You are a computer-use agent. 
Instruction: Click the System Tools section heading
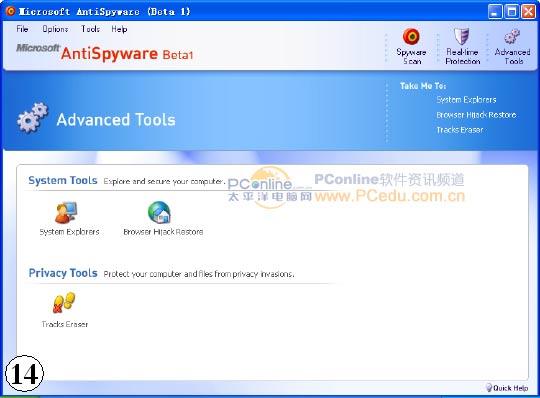(63, 180)
